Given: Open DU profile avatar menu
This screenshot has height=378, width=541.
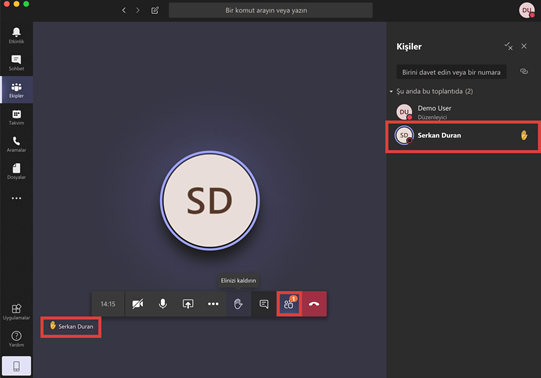Looking at the screenshot, I should click(527, 10).
